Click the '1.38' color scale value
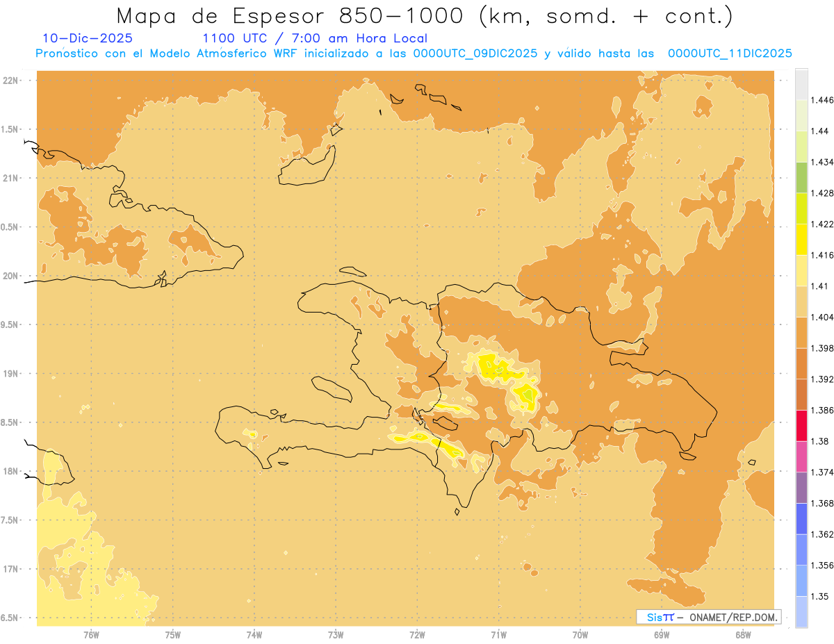 (x=821, y=441)
